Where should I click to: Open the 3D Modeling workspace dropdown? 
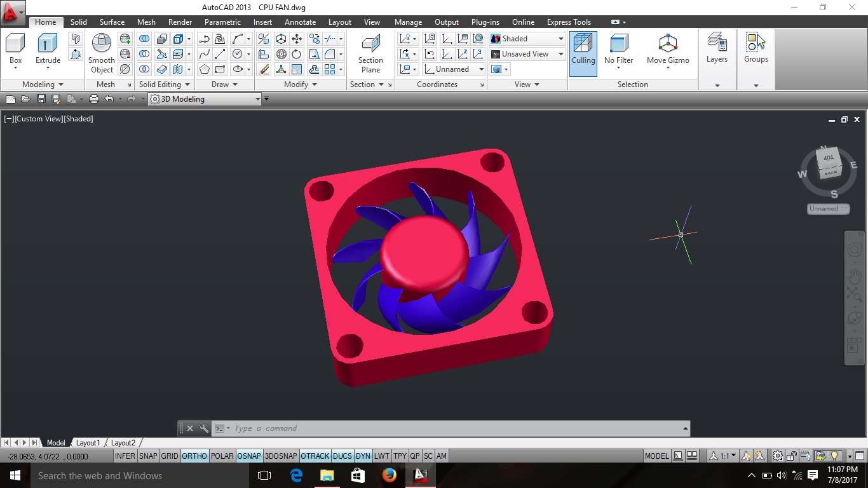tap(205, 98)
